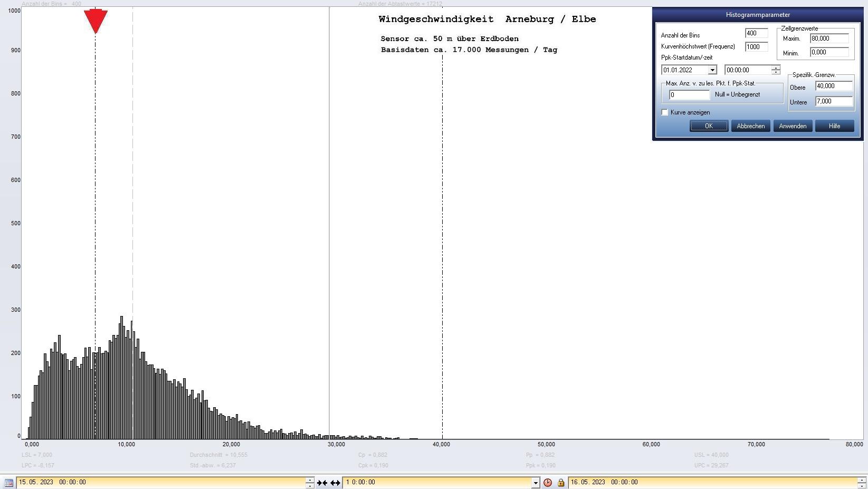Screen dimensions: 868x489
Task: Click the Anzahl der Bins input field
Action: (756, 33)
